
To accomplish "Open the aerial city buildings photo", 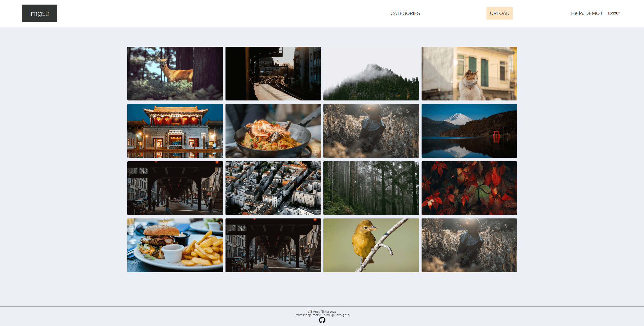I will pyautogui.click(x=273, y=188).
